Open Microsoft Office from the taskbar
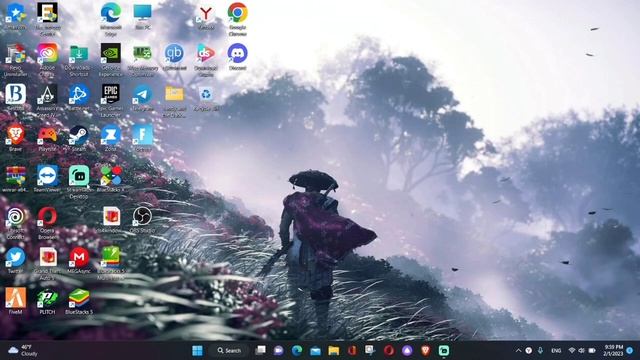The height and width of the screenshot is (360, 640). click(x=352, y=351)
